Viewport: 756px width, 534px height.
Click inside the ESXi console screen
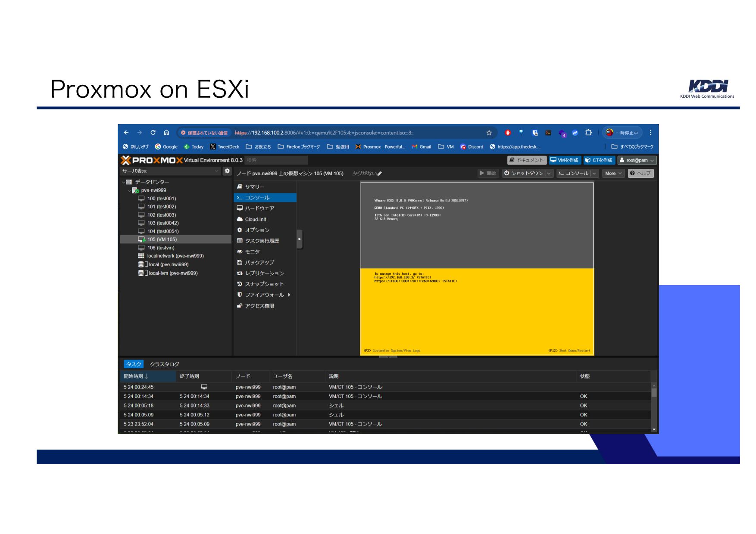point(477,269)
